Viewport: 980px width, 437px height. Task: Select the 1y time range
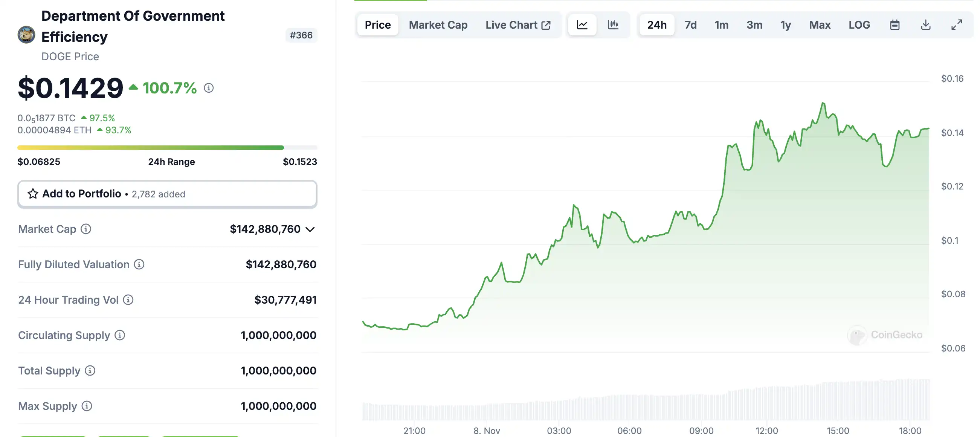786,25
